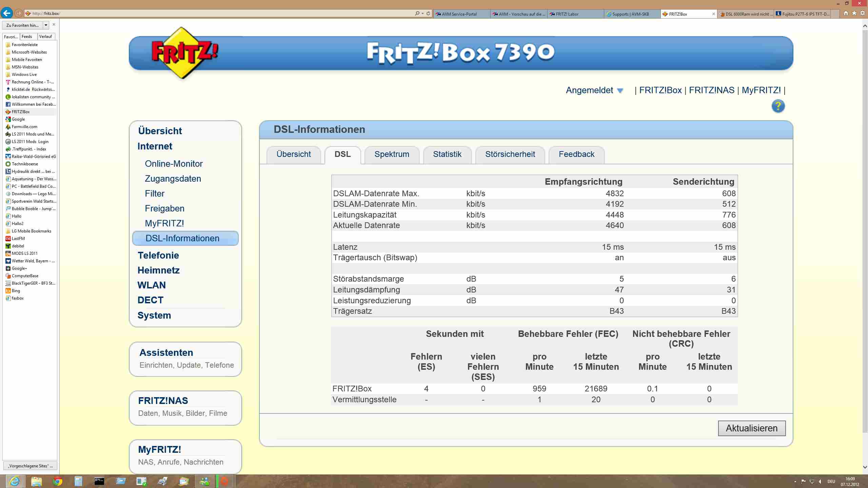Switch to the Spektrum tab

click(x=392, y=154)
